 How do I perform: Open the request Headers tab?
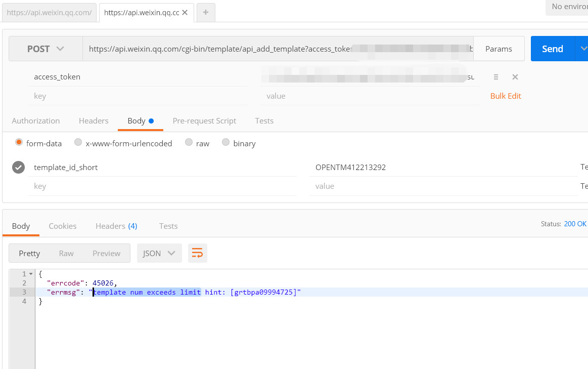pos(94,121)
